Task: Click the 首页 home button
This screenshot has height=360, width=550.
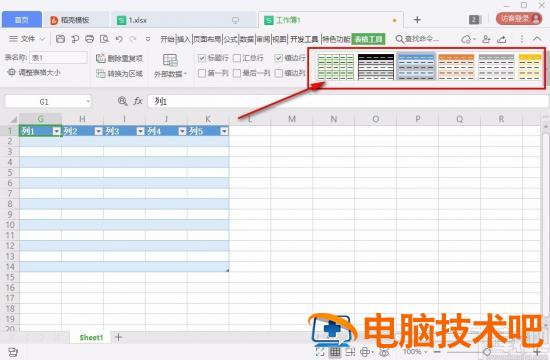Action: click(22, 20)
